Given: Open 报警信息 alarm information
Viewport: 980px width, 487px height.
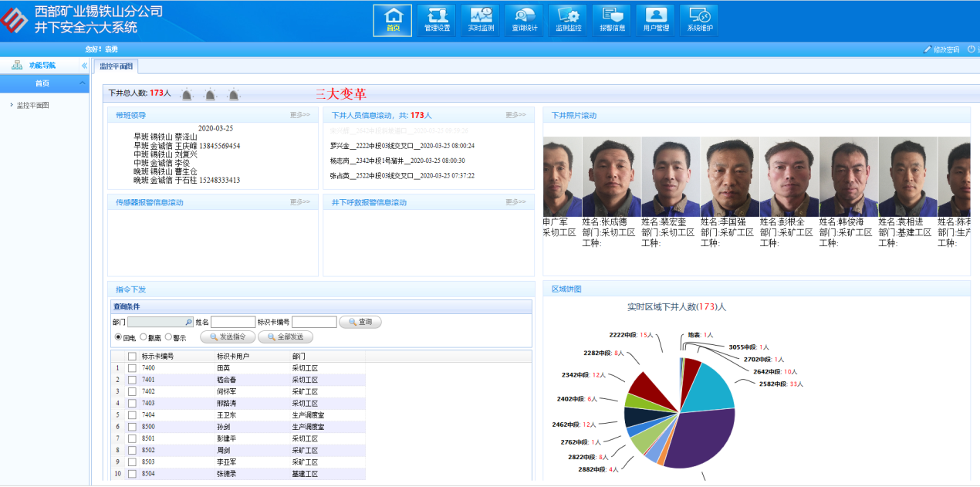Looking at the screenshot, I should pos(612,20).
